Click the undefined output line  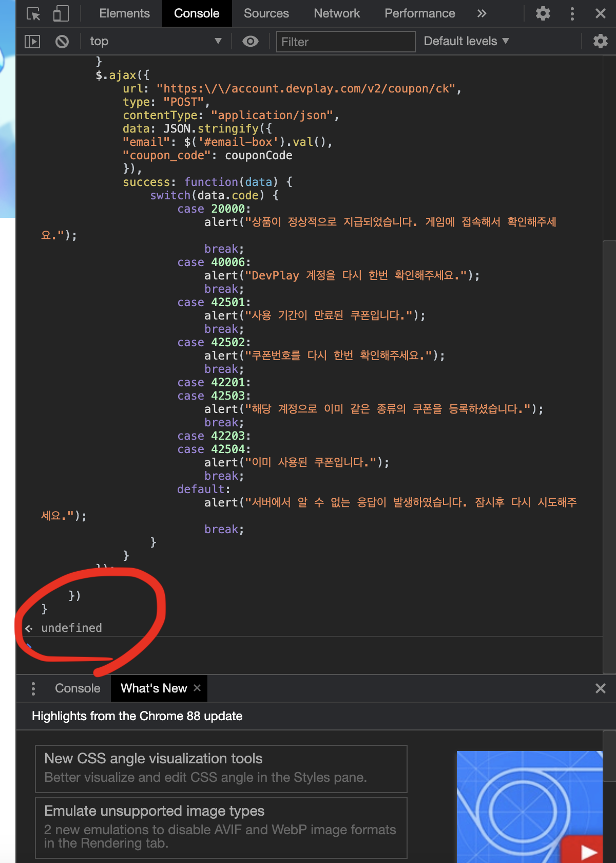71,628
